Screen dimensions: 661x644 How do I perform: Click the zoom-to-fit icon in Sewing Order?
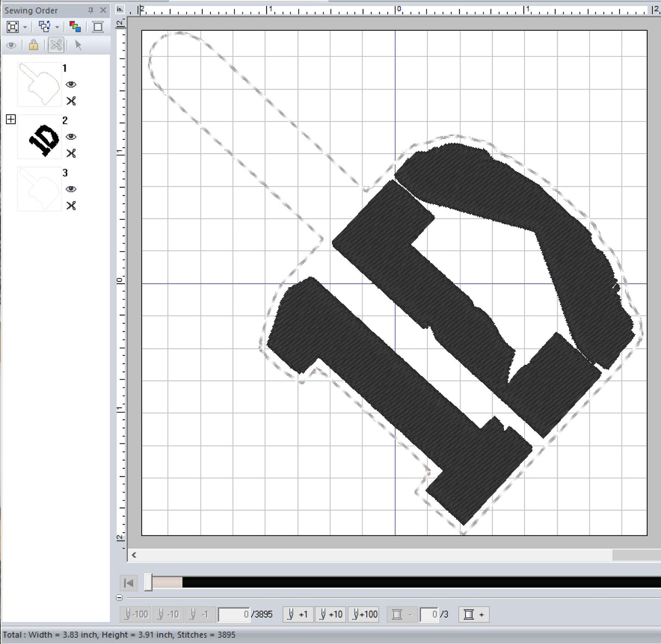pos(13,27)
